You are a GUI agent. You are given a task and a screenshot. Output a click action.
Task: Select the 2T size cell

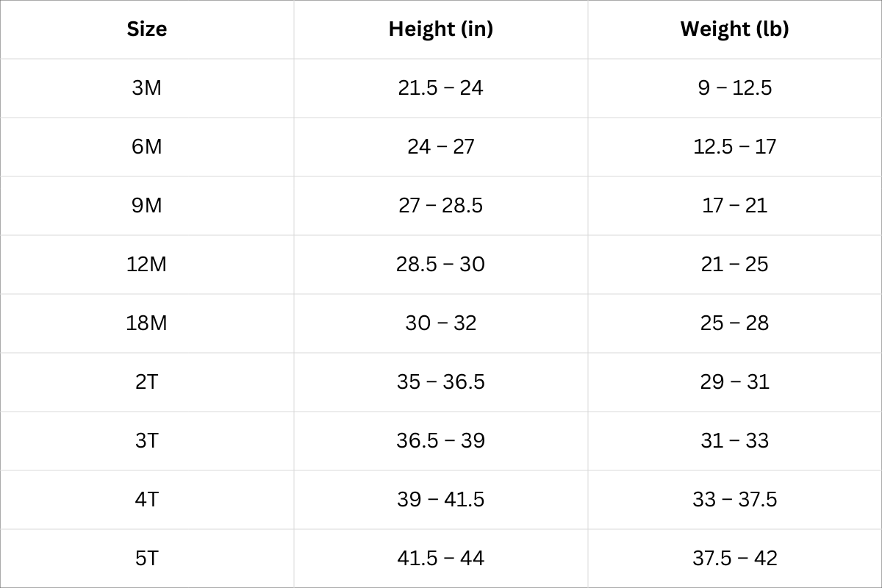coord(147,382)
